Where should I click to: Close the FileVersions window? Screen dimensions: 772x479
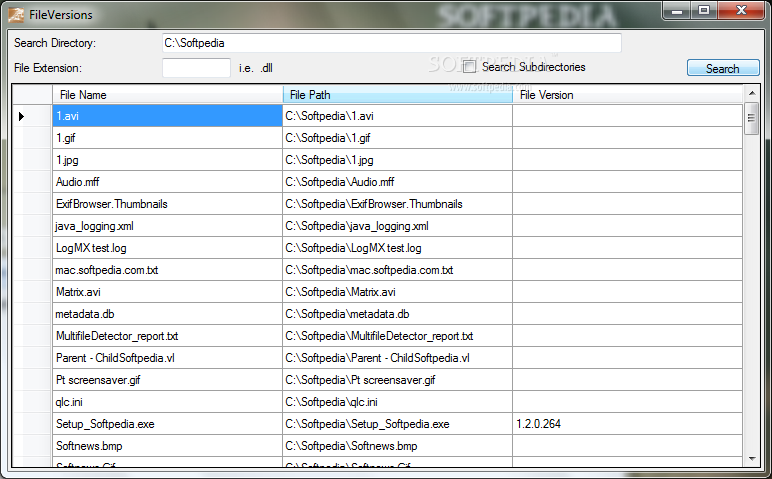741,10
